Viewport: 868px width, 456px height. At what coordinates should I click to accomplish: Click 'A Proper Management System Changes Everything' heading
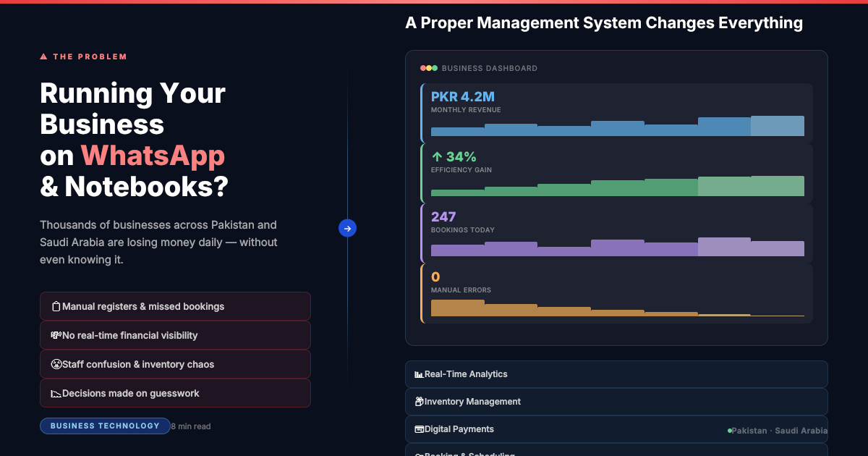click(x=604, y=22)
